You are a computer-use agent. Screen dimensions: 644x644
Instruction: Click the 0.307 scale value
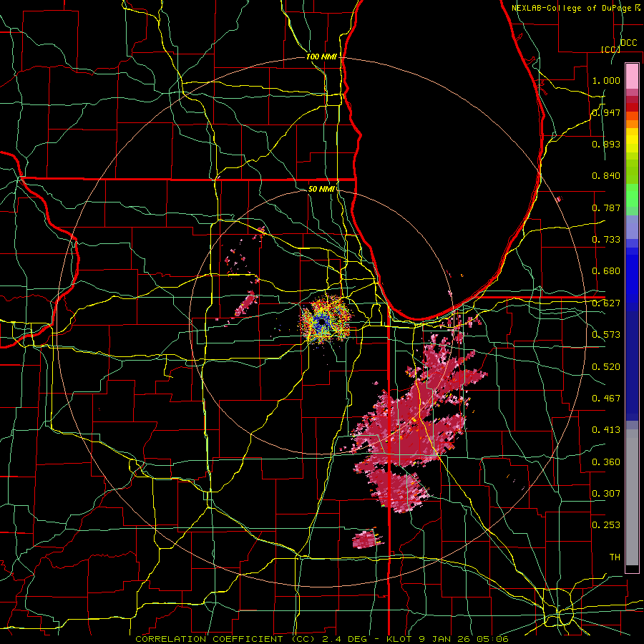[606, 494]
